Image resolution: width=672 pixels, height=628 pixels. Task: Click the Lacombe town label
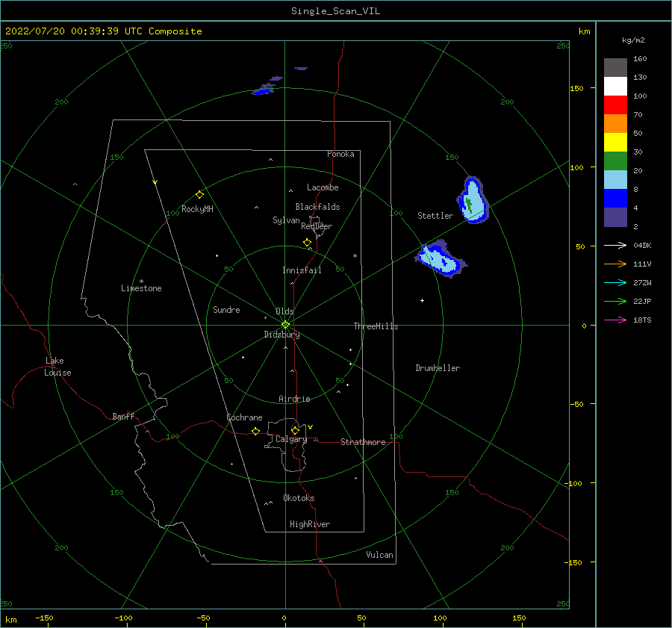323,187
